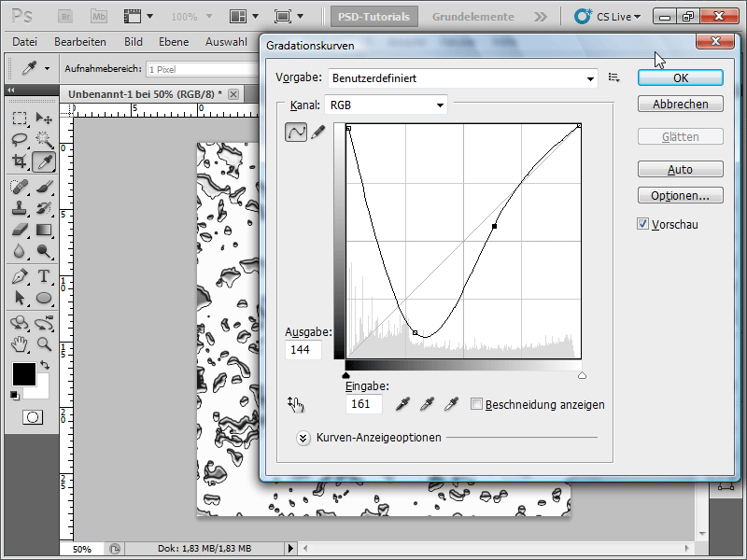The height and width of the screenshot is (560, 747).
Task: Click the white input slider triangle
Action: pos(582,376)
